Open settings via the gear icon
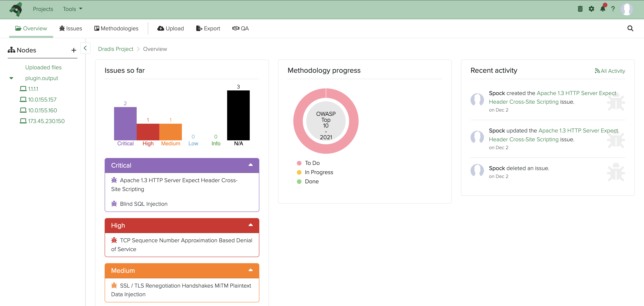644x306 pixels. [x=591, y=9]
